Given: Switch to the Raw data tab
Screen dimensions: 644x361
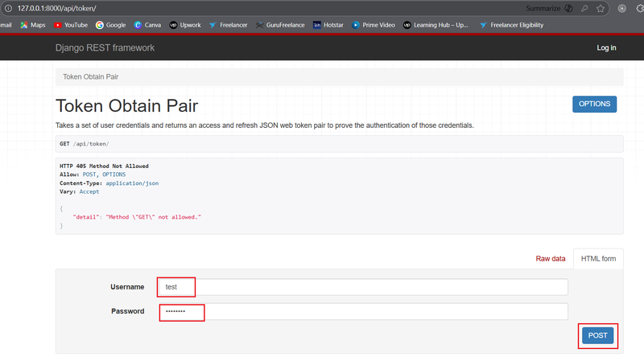Looking at the screenshot, I should (x=551, y=258).
